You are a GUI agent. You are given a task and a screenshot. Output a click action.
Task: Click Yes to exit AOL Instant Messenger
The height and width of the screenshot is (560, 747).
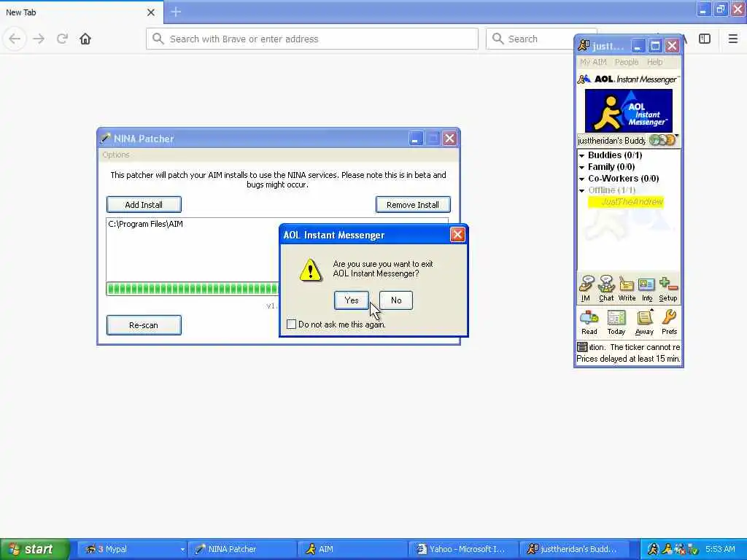(351, 300)
